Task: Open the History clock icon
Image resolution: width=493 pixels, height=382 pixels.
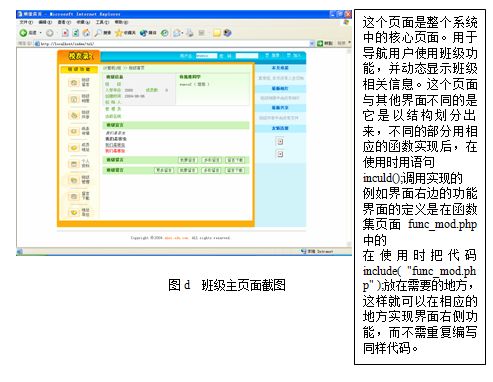Action: 165,33
